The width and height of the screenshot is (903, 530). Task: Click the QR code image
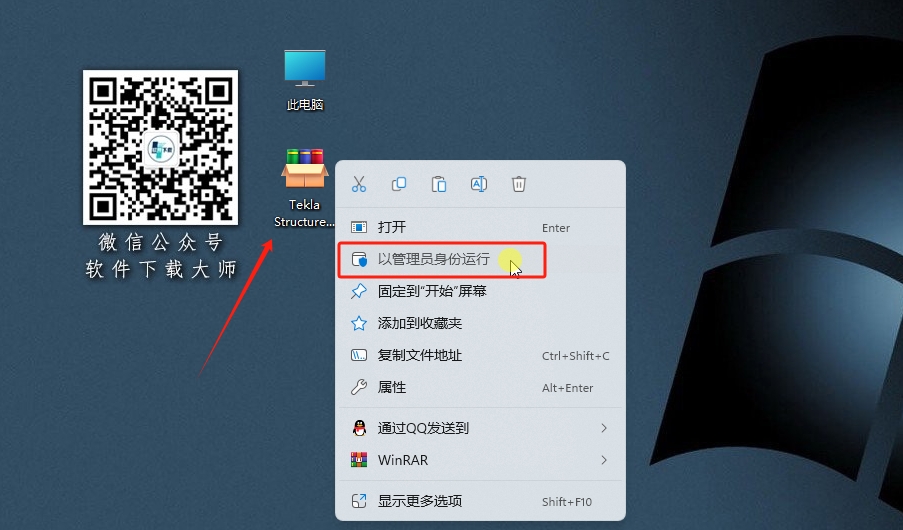(160, 147)
